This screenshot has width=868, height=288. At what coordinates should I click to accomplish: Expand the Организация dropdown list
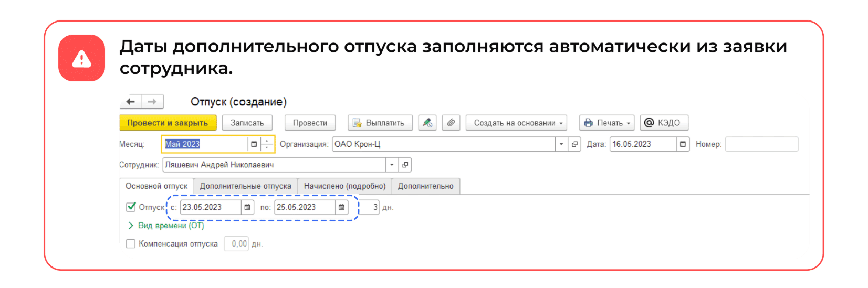coord(561,144)
